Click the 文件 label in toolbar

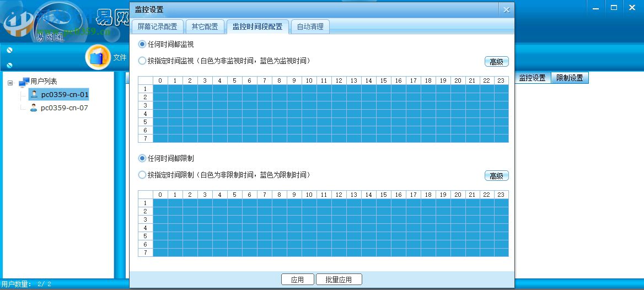click(120, 57)
